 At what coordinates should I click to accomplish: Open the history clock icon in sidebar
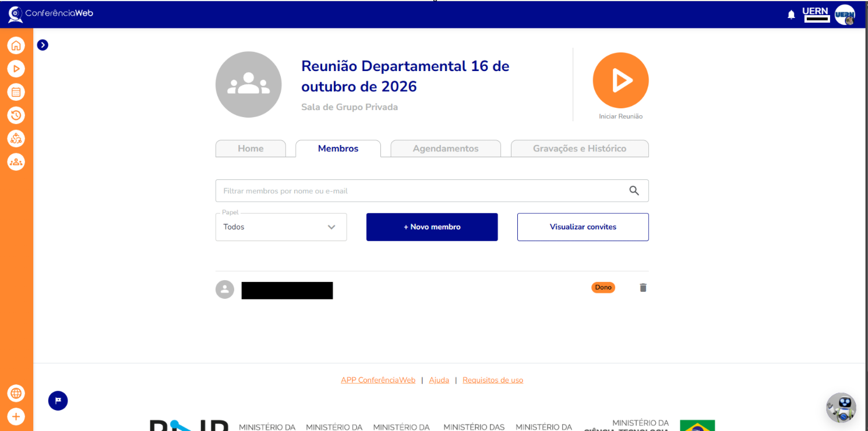(16, 115)
